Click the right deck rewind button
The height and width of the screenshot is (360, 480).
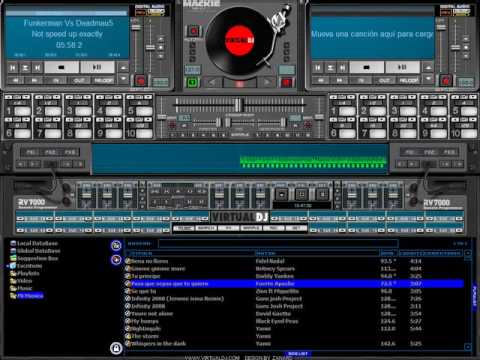tap(320, 80)
